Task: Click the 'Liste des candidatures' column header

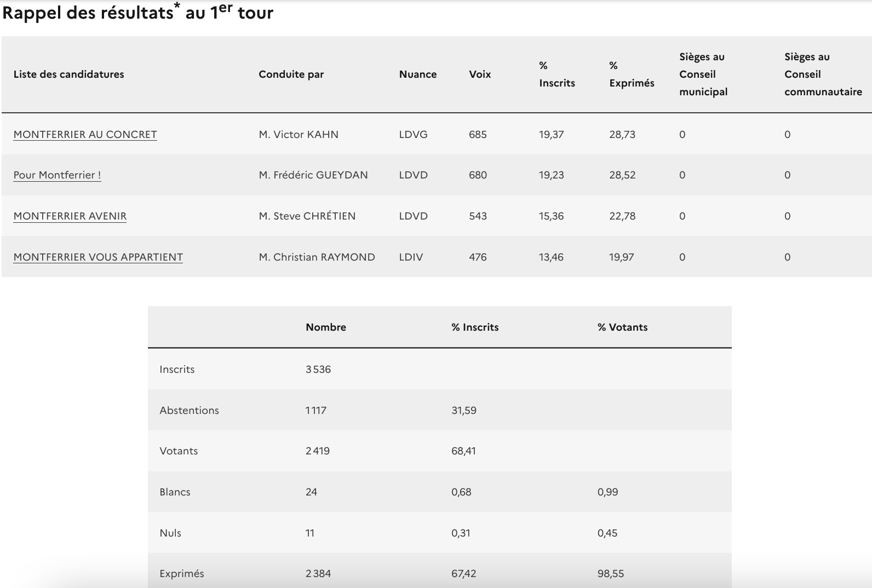Action: pos(68,74)
